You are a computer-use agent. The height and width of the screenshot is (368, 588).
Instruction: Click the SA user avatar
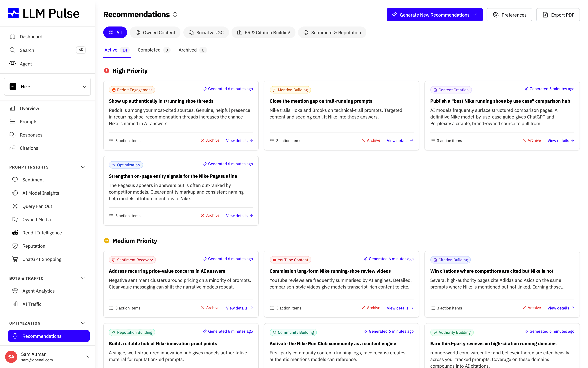point(11,357)
